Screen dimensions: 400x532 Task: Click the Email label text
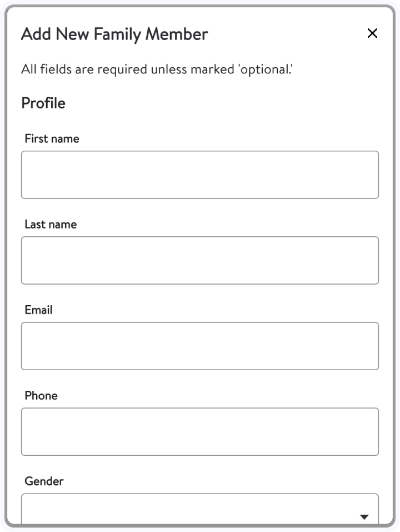click(x=38, y=310)
